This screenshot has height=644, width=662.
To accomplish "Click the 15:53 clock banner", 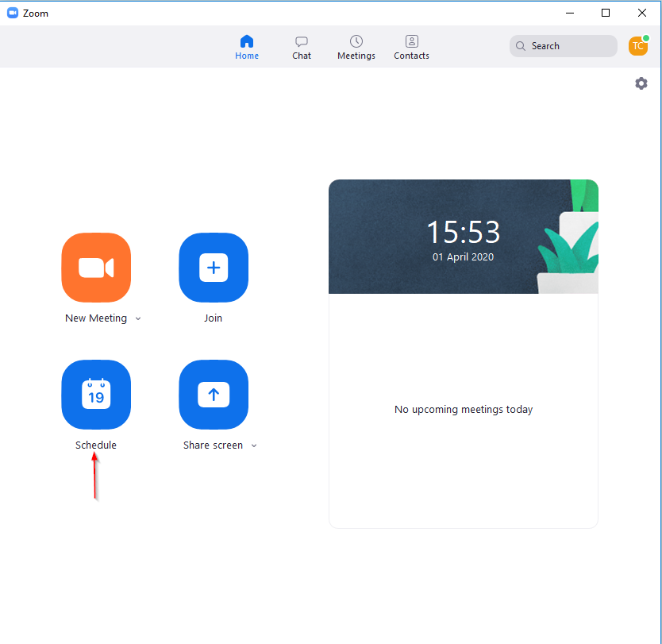I will click(464, 237).
